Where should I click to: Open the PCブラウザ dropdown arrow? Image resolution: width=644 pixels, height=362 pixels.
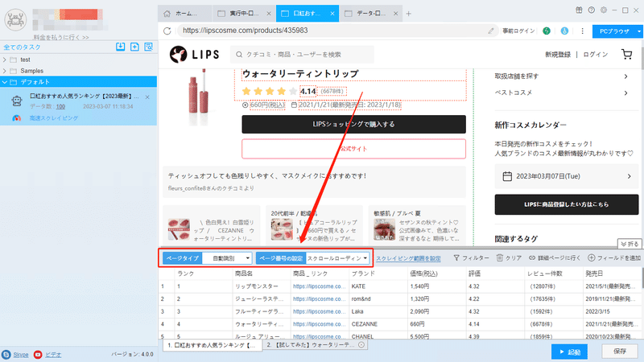638,31
